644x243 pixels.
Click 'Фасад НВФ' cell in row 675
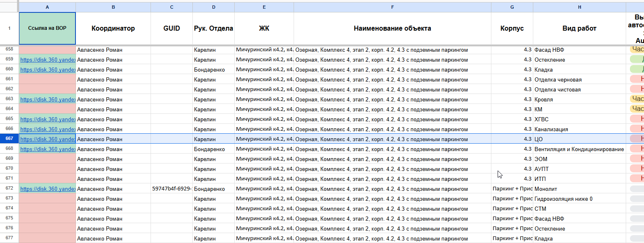[580, 219]
